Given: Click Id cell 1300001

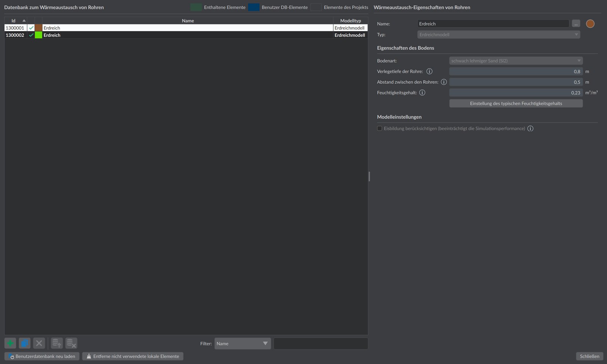Looking at the screenshot, I should (16, 28).
